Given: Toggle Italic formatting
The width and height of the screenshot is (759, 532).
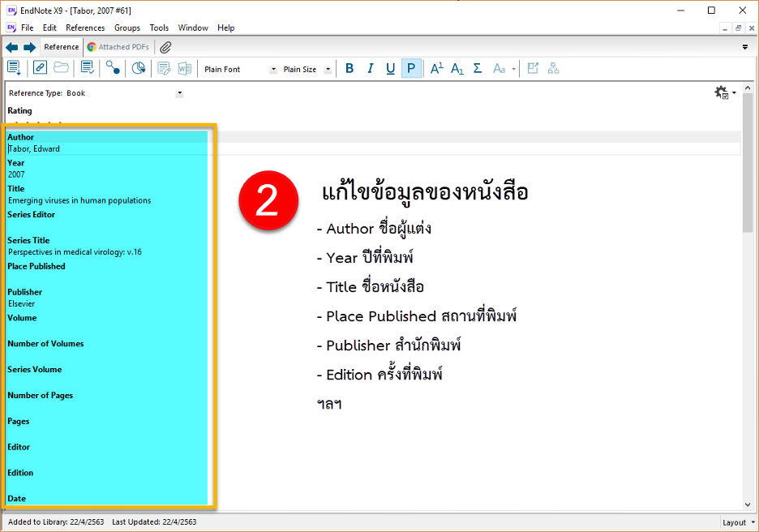Looking at the screenshot, I should click(x=370, y=69).
